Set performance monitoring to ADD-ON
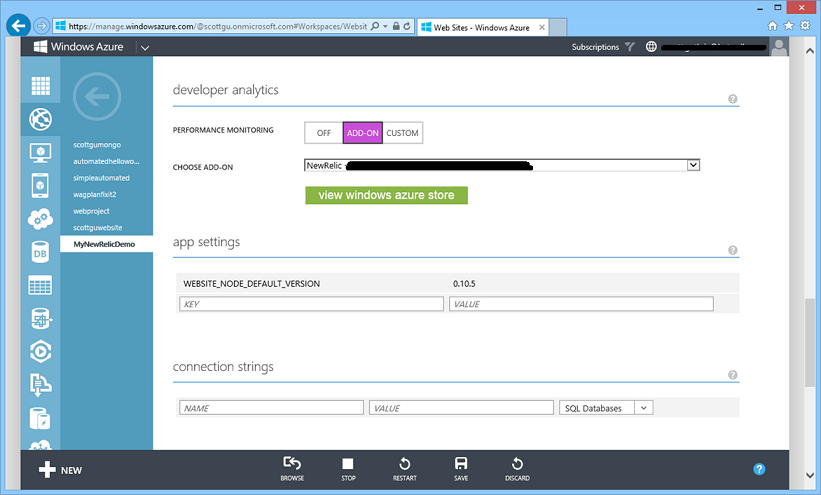Image resolution: width=821 pixels, height=495 pixels. click(x=362, y=133)
